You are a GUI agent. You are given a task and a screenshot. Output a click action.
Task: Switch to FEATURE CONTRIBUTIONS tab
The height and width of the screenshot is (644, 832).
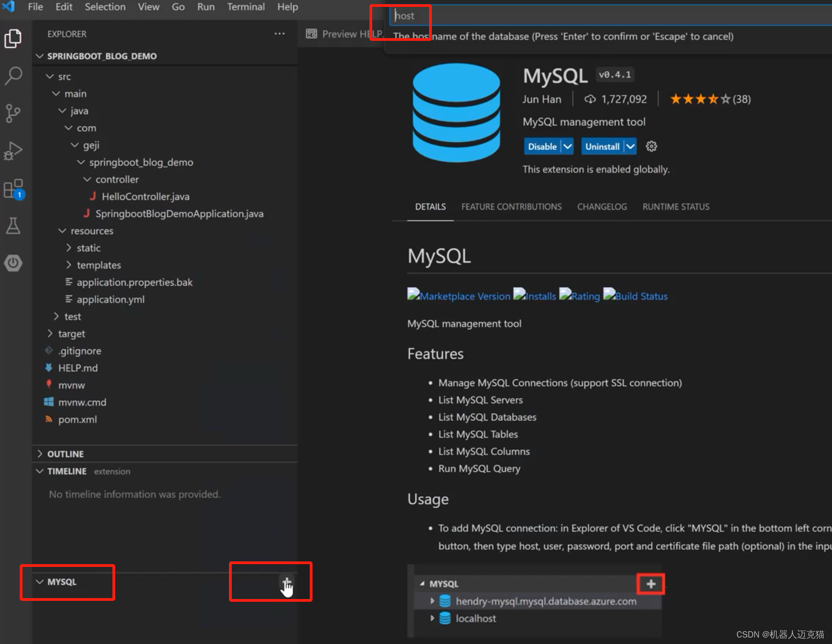click(511, 207)
